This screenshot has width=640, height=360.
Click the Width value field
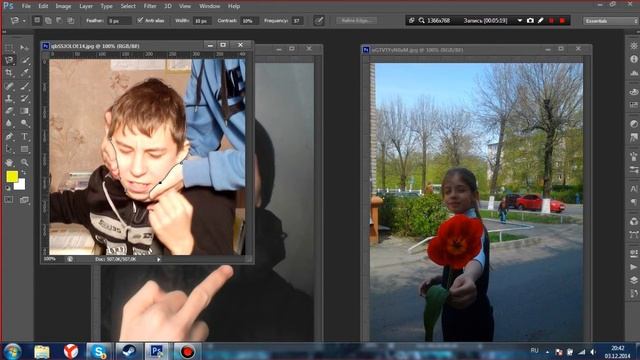(202, 20)
